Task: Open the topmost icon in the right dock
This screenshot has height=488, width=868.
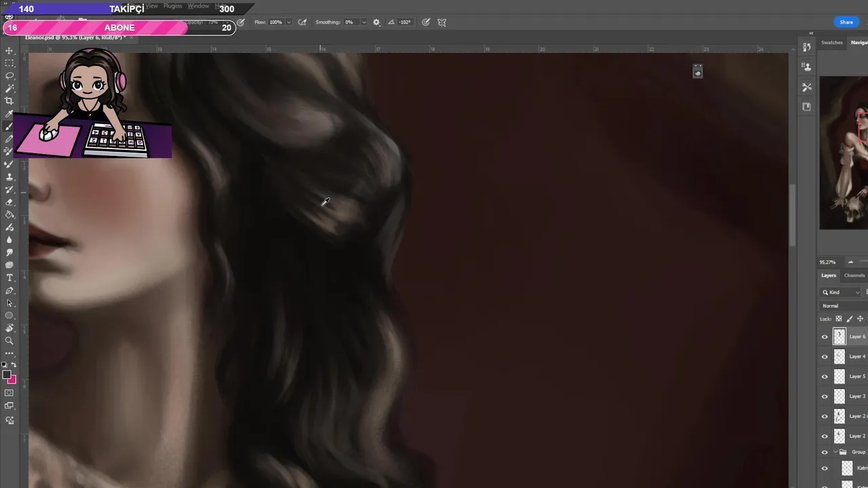Action: (x=806, y=47)
